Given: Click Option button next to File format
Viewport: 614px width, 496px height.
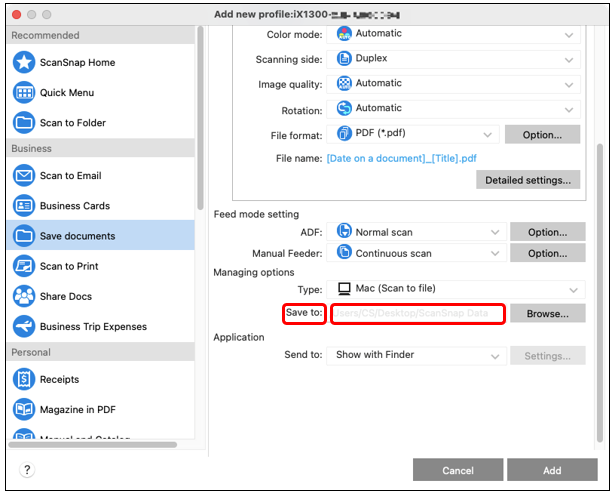Looking at the screenshot, I should tap(542, 135).
